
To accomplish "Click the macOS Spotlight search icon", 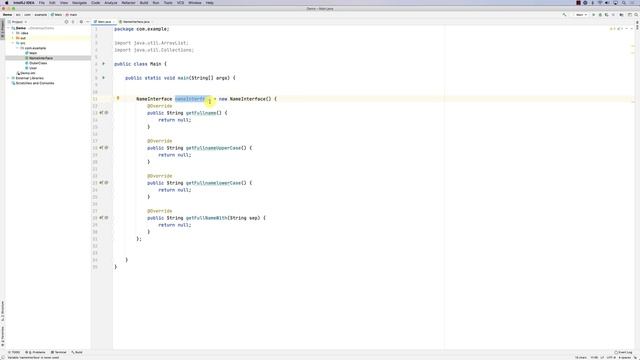I will pyautogui.click(x=624, y=3).
